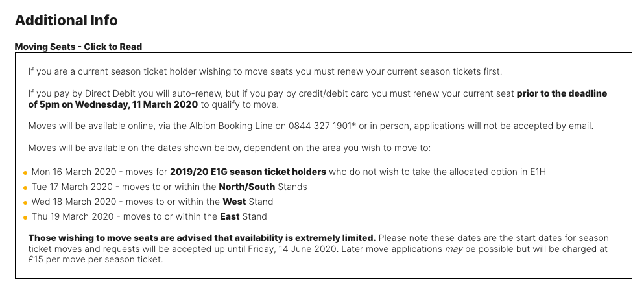
Task: Click the bullet beside Wed 18 March 2020
Action: (x=25, y=202)
